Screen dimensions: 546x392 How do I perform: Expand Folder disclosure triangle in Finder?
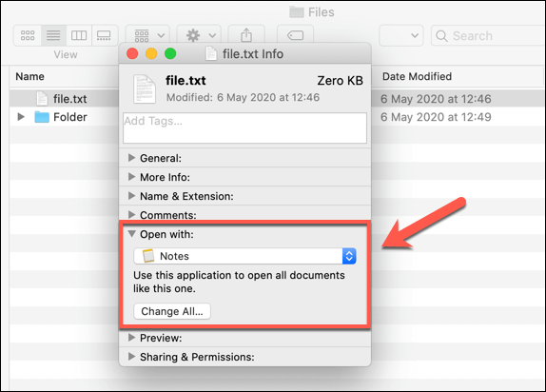(21, 117)
